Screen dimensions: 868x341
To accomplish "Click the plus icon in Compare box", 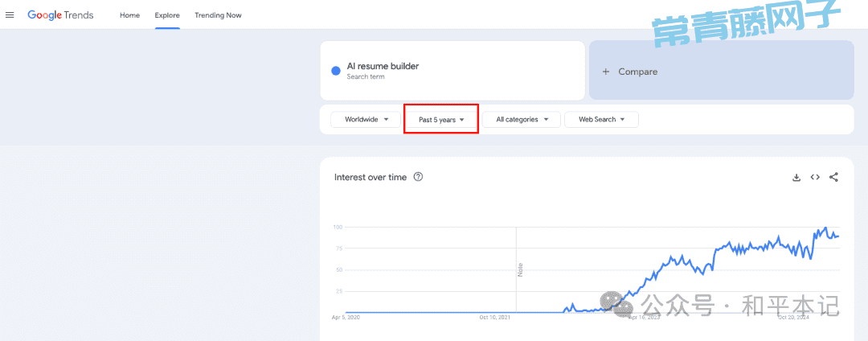I will coord(606,72).
